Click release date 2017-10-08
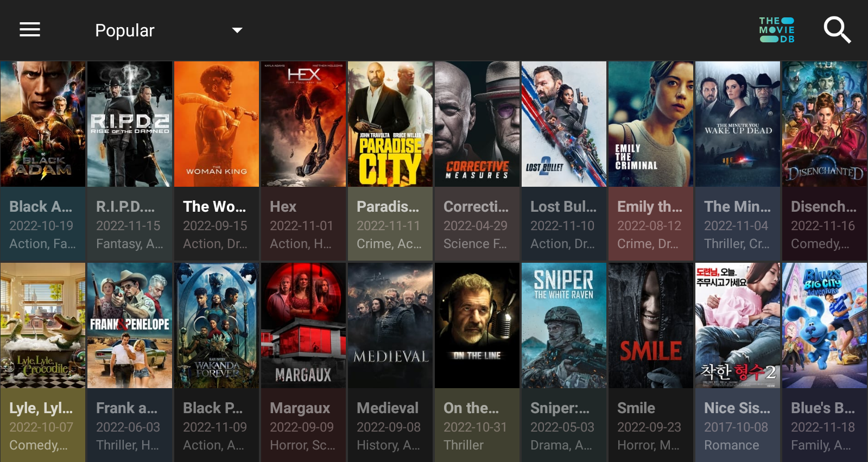Image resolution: width=868 pixels, height=462 pixels. (x=736, y=427)
